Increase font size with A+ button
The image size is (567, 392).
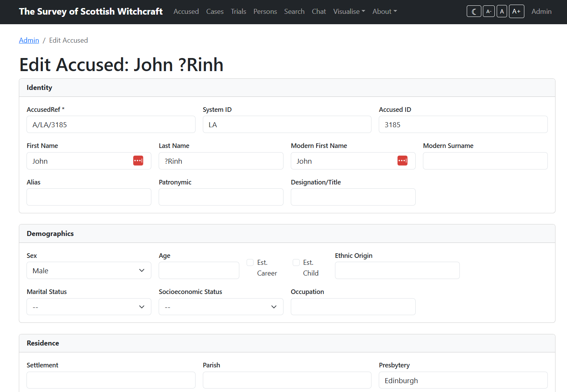click(516, 12)
